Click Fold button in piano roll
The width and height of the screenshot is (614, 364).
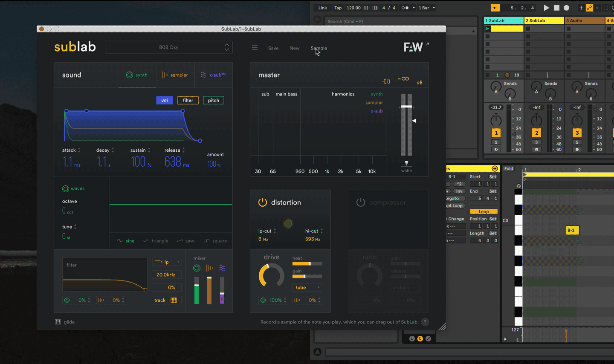pyautogui.click(x=509, y=169)
